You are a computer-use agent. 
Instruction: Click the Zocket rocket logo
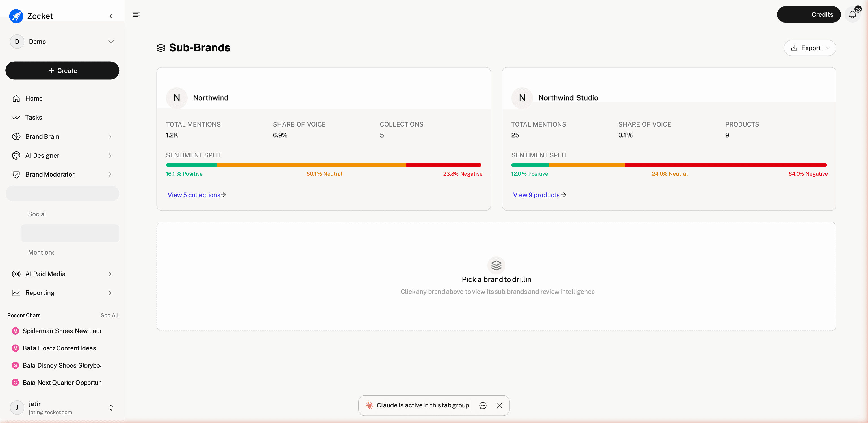16,16
